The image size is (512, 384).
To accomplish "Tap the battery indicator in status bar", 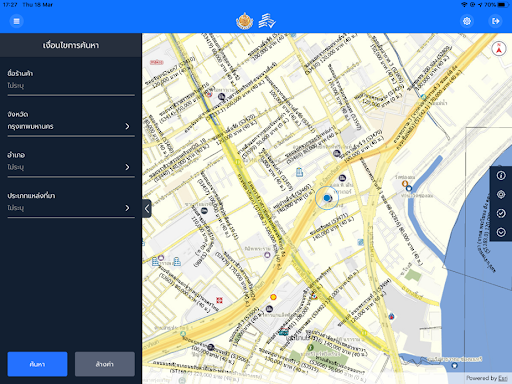I will pyautogui.click(x=503, y=5).
